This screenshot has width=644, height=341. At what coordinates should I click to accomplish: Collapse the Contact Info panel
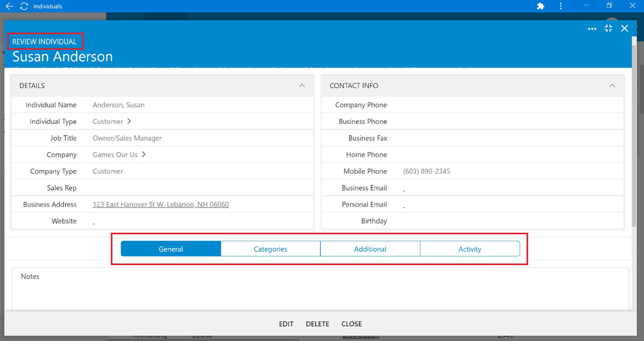pyautogui.click(x=612, y=85)
